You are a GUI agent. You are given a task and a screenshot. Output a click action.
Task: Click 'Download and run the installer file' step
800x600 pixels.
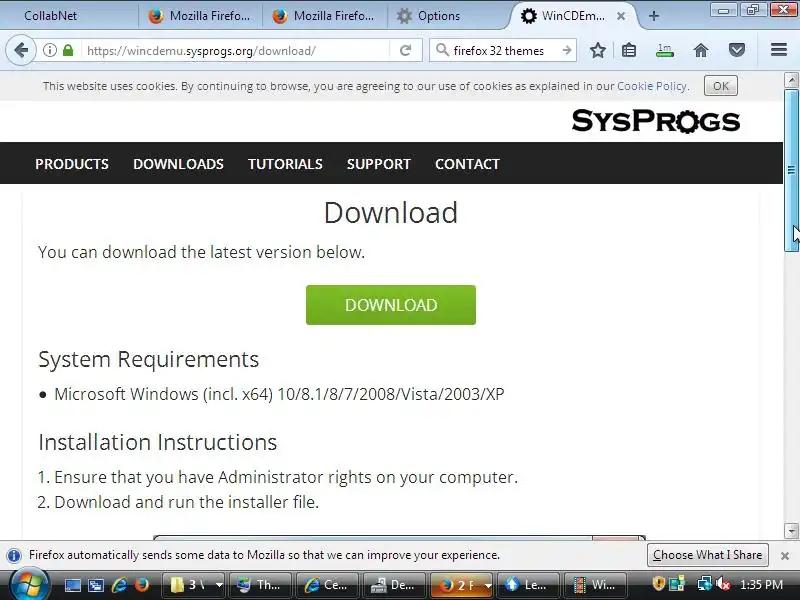pyautogui.click(x=186, y=502)
